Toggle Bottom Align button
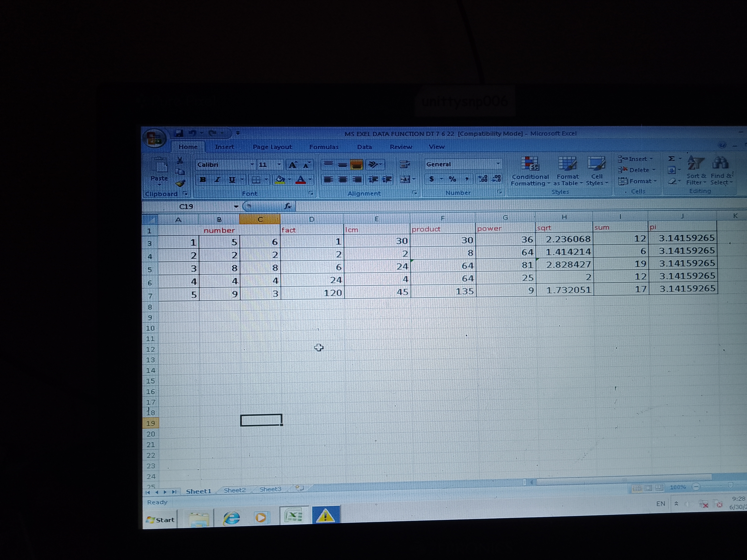The width and height of the screenshot is (747, 560). click(356, 165)
